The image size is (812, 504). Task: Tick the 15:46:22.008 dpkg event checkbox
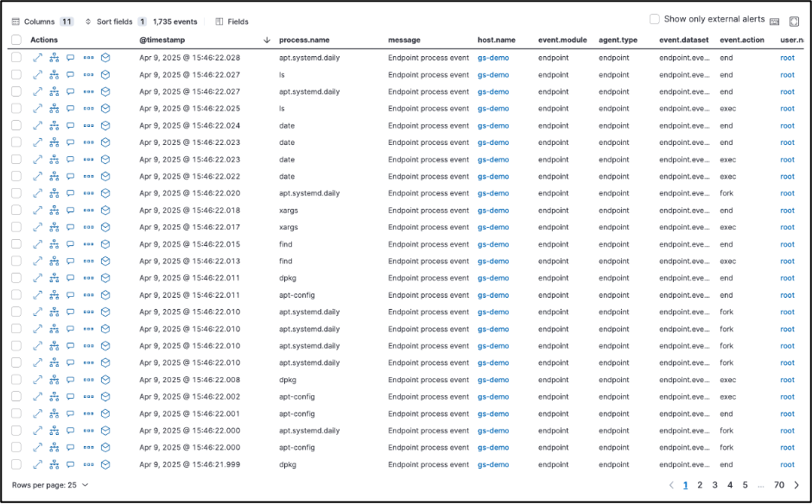(16, 380)
